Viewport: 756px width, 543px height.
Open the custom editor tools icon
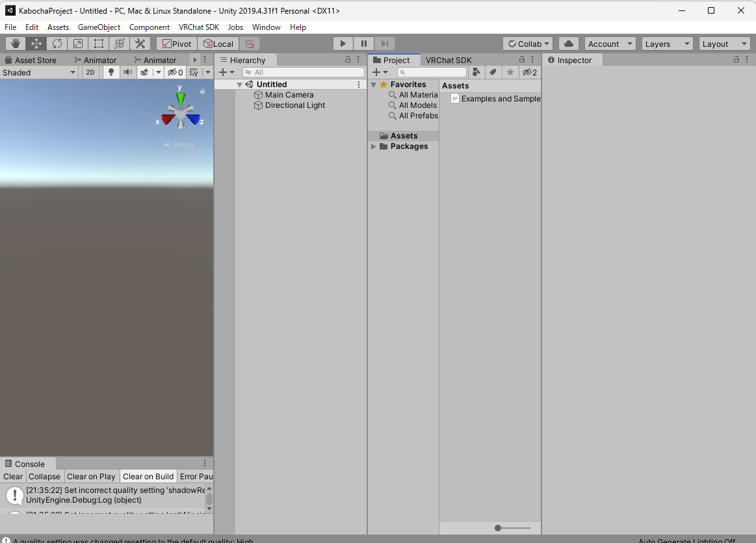[140, 44]
